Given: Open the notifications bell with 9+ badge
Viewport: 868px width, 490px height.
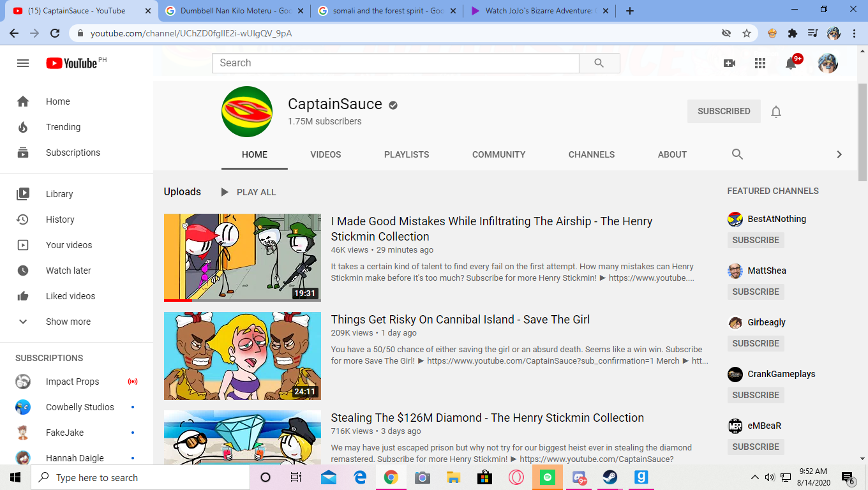Looking at the screenshot, I should (x=791, y=63).
